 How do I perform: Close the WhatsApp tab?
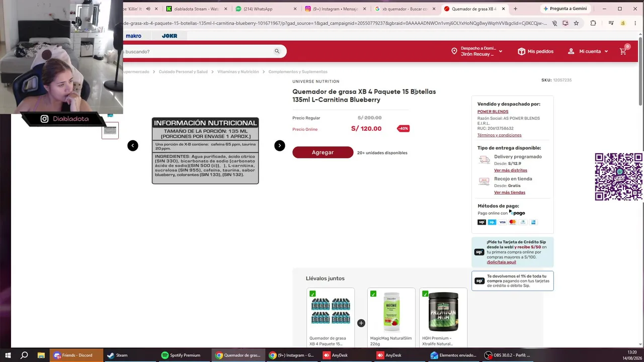295,9
